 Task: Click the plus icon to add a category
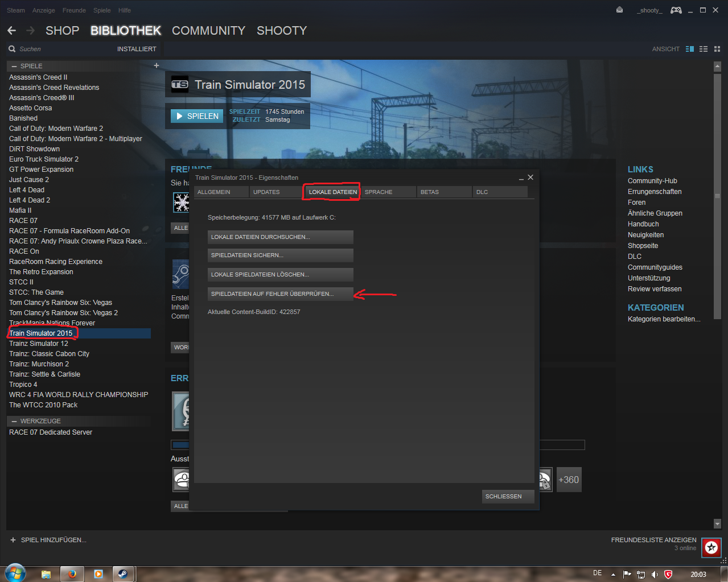[157, 65]
